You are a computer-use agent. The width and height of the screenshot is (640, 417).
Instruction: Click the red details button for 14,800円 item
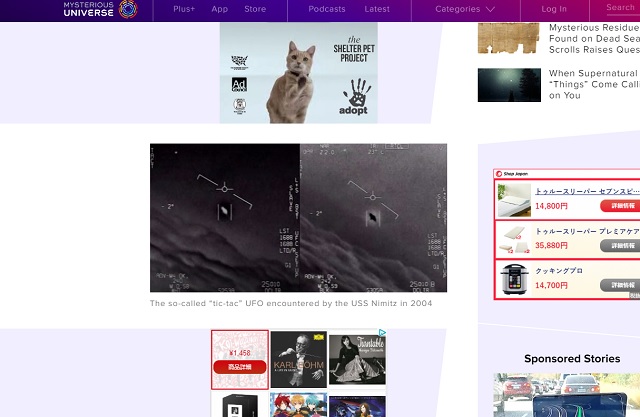click(621, 206)
